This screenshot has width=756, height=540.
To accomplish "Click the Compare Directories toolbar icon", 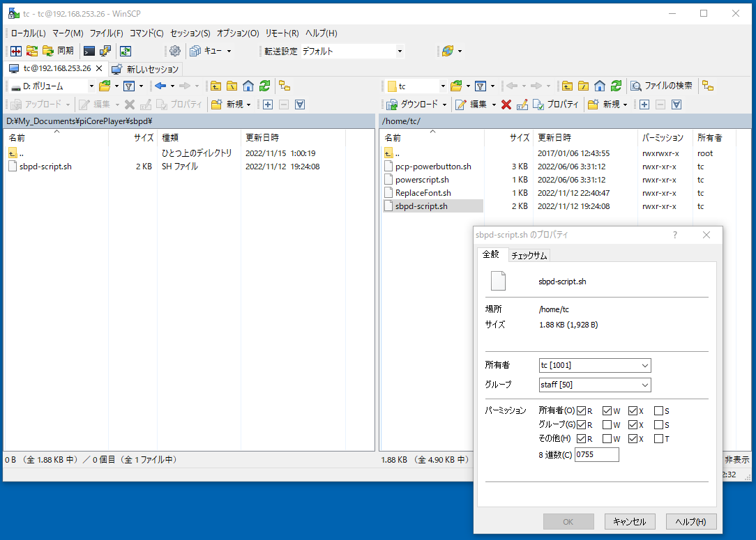I will (32, 51).
